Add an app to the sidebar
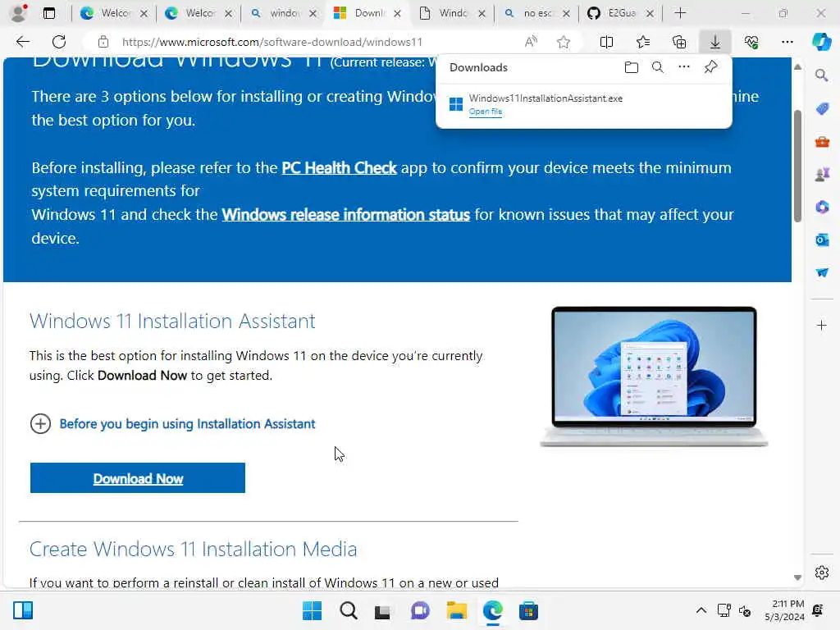This screenshot has height=630, width=840. (822, 325)
